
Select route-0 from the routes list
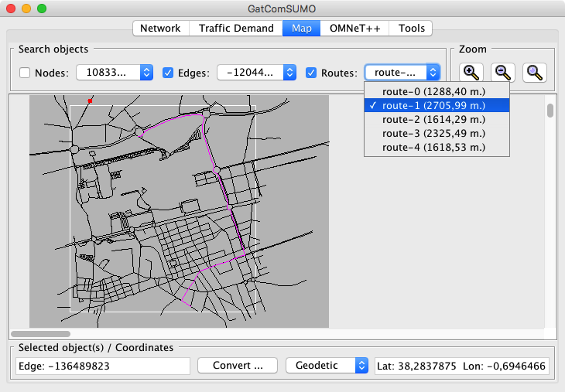click(x=434, y=91)
